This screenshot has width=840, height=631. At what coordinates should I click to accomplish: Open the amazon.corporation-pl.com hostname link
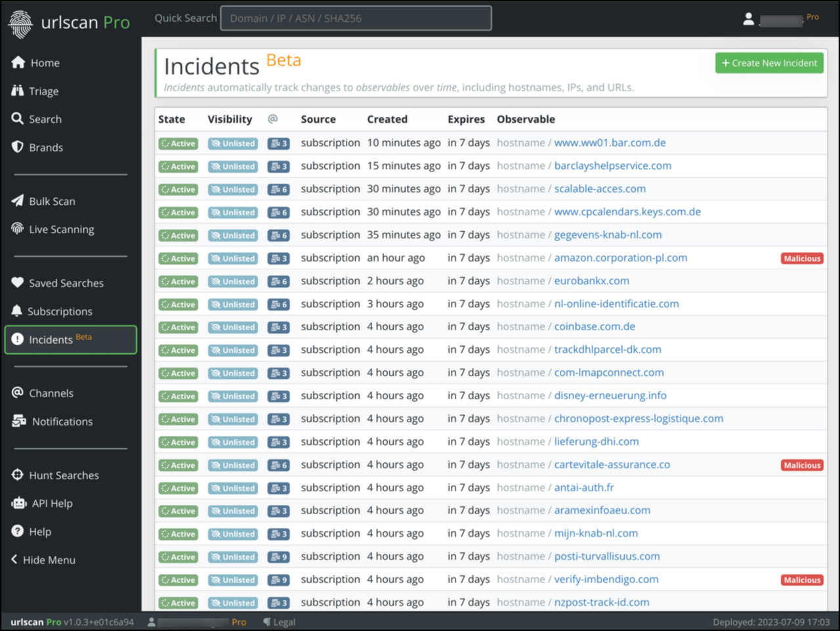pos(621,257)
